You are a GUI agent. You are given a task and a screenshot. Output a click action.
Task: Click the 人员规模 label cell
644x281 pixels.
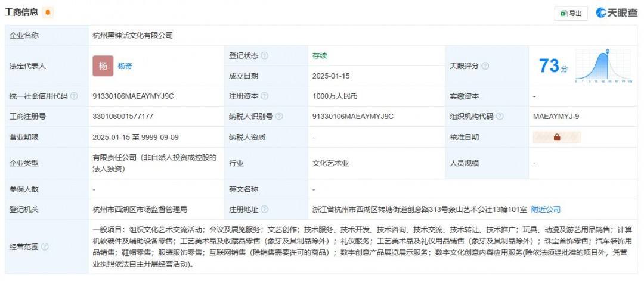(487, 163)
